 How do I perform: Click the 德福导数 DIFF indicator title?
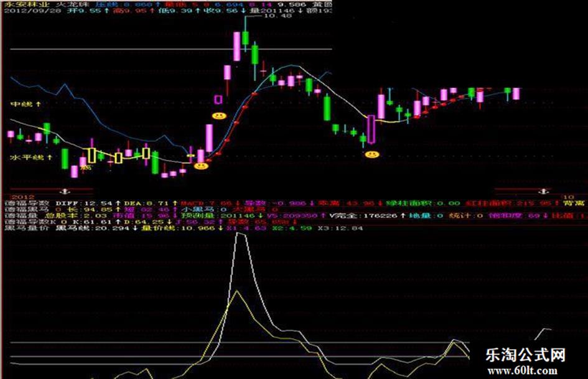tap(26, 204)
